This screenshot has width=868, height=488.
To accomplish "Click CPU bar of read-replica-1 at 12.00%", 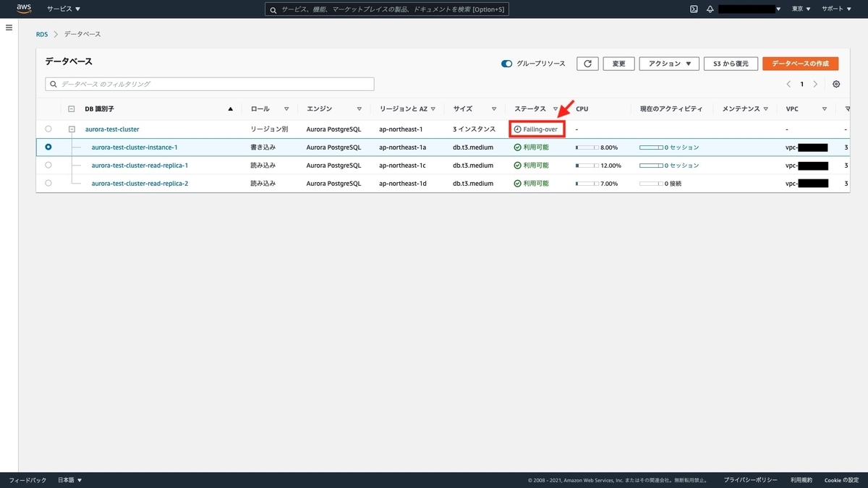I will [587, 166].
